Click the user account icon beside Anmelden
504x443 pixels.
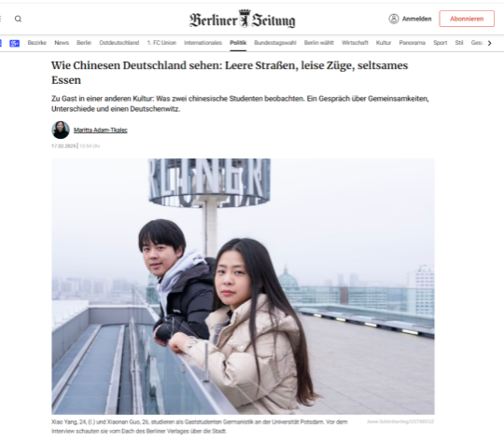394,19
